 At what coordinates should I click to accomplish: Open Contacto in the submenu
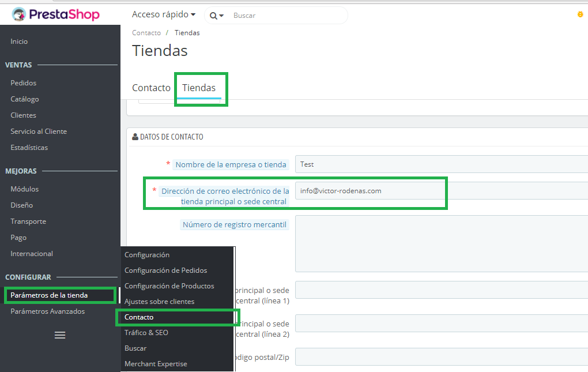[x=139, y=317]
